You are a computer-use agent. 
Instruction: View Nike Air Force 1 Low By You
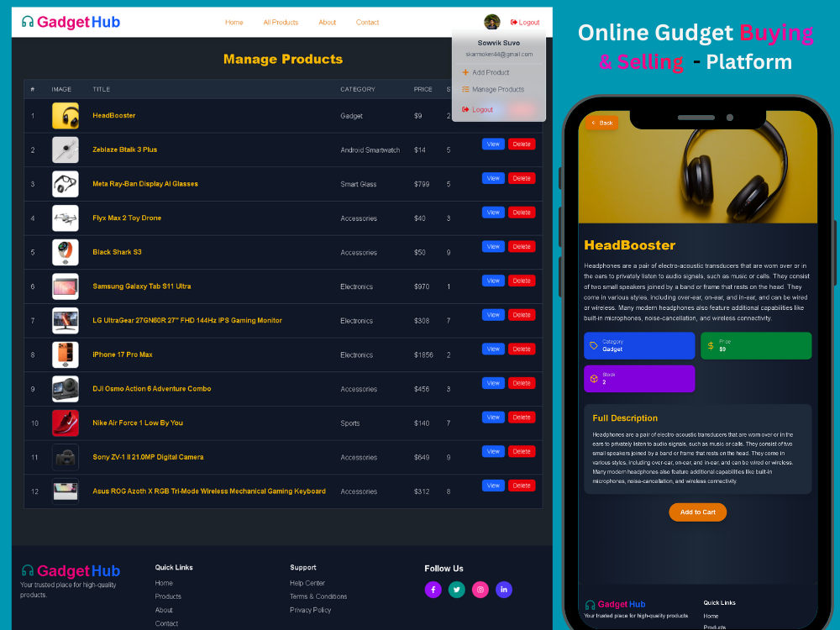point(493,417)
